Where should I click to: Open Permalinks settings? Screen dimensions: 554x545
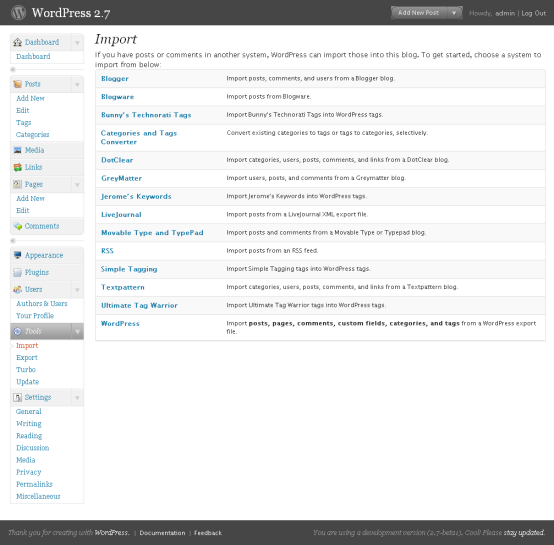click(x=34, y=484)
